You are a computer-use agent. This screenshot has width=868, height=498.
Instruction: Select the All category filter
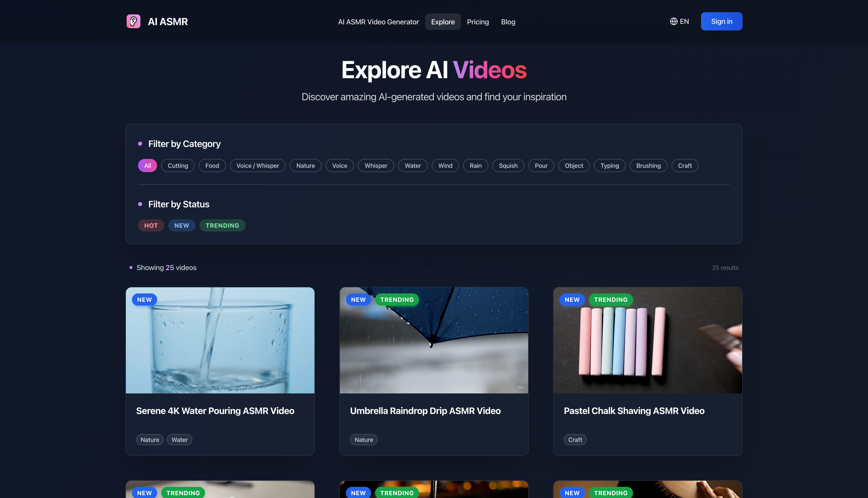coord(147,165)
